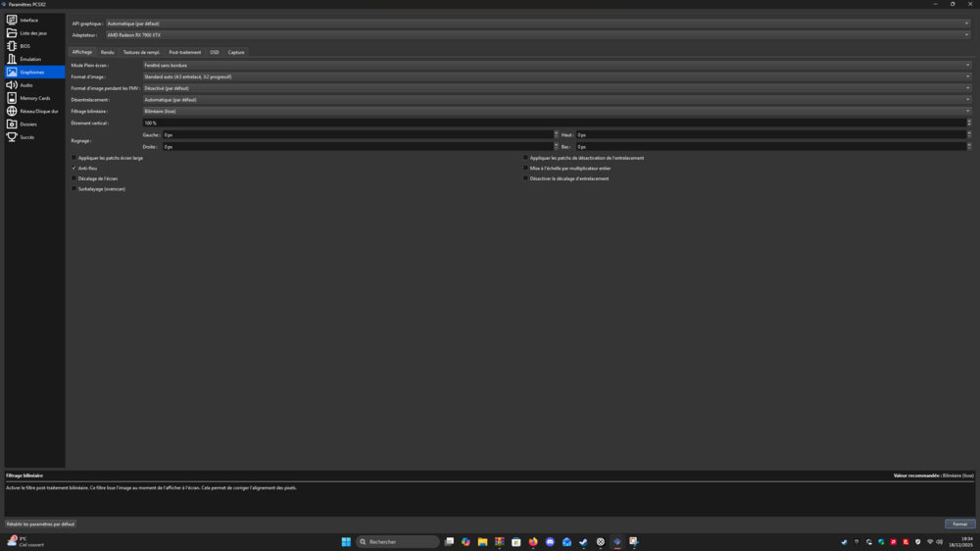
Task: Disable the Anti-flou checkbox
Action: pyautogui.click(x=74, y=169)
